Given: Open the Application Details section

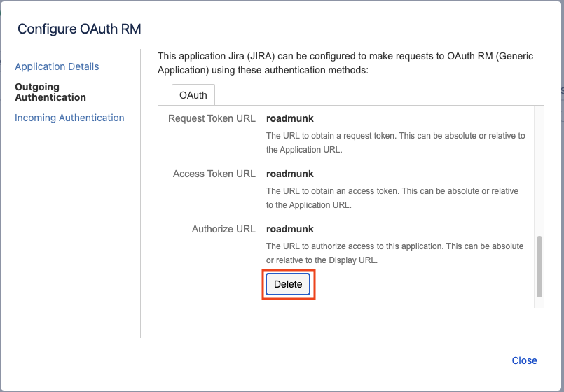Looking at the screenshot, I should pos(57,66).
